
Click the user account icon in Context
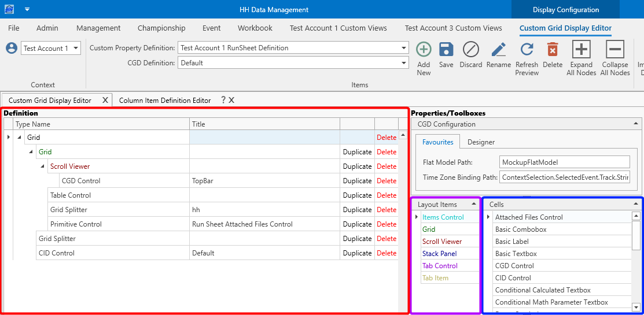pos(12,48)
